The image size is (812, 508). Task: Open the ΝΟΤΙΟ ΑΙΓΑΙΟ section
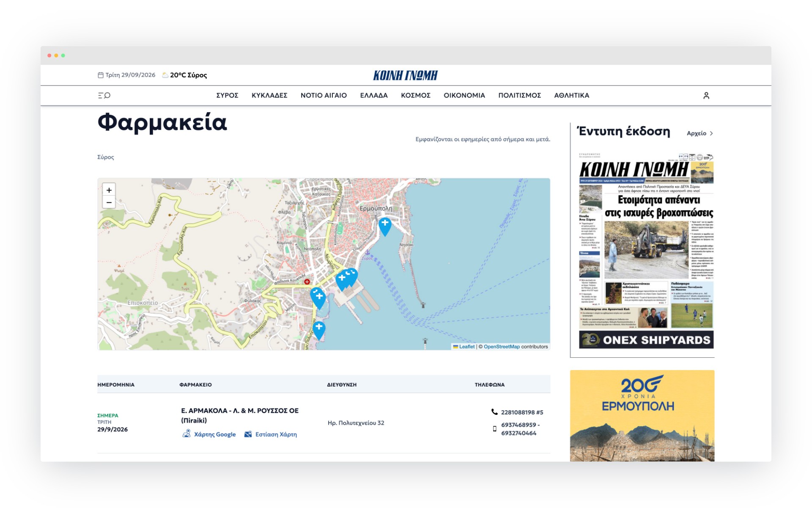point(324,95)
